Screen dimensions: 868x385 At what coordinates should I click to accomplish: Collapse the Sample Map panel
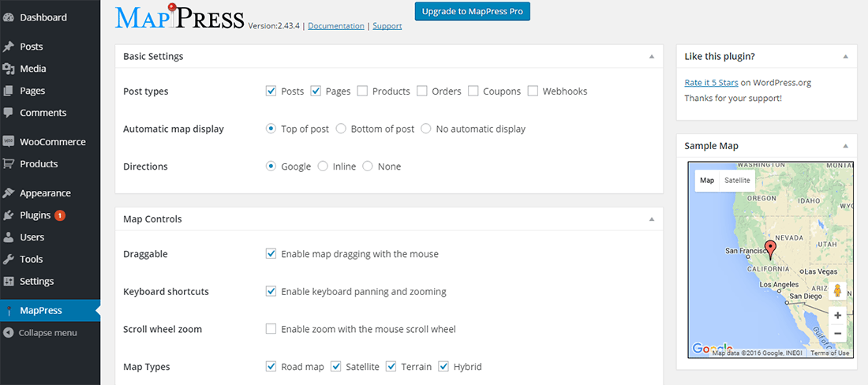(845, 146)
